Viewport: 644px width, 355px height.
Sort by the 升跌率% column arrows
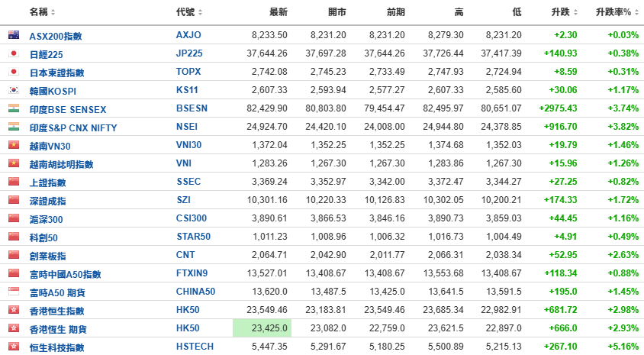coord(636,12)
